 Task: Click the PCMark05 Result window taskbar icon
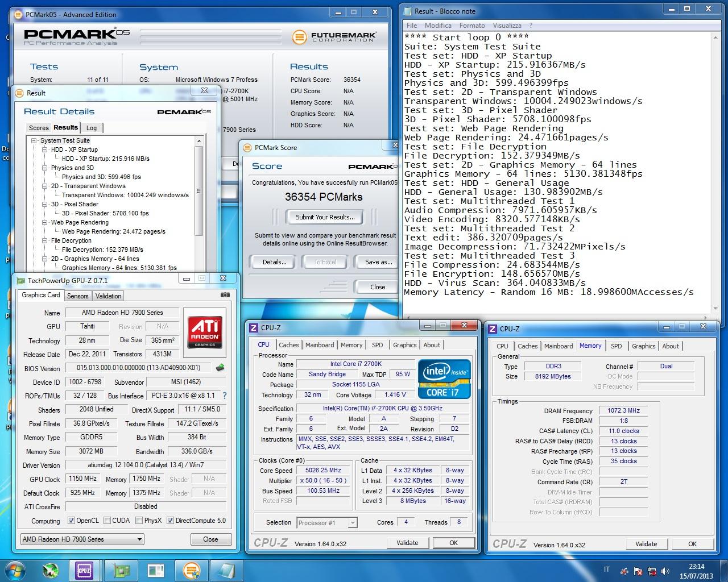[155, 570]
